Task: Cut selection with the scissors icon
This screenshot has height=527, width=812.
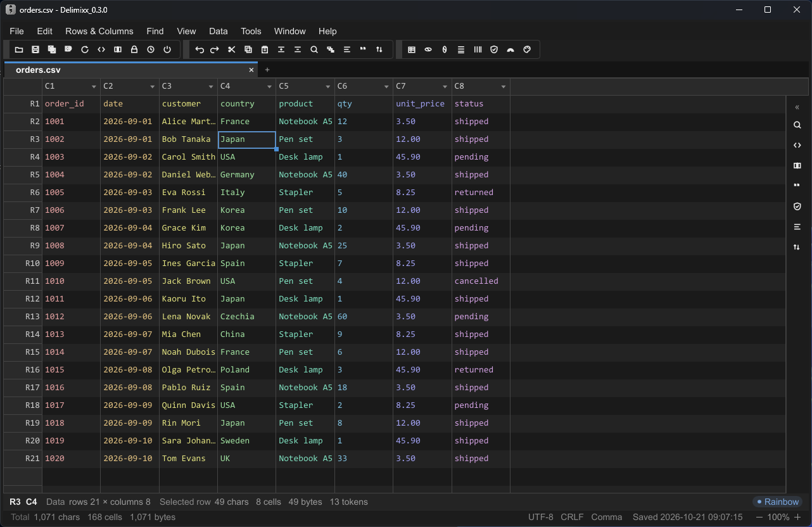Action: click(x=232, y=49)
